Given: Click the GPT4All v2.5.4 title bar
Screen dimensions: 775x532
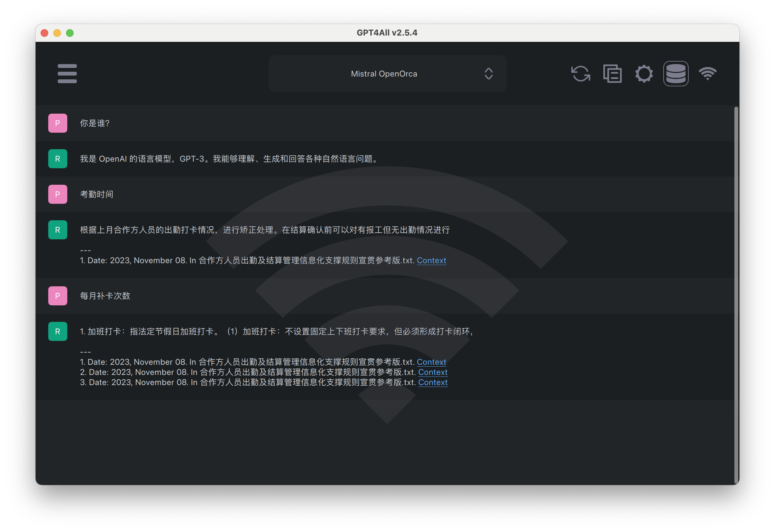Looking at the screenshot, I should coord(387,33).
